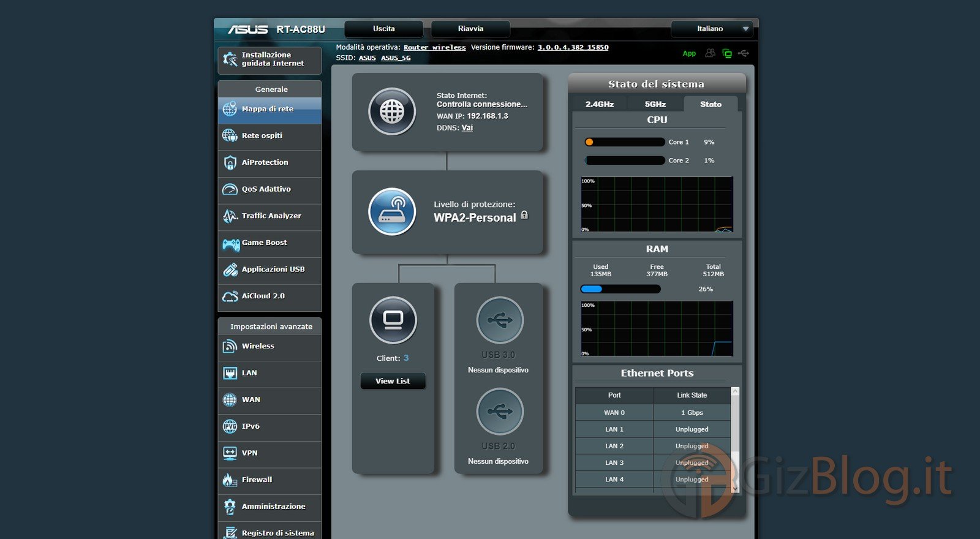The height and width of the screenshot is (539, 980).
Task: Click the RAM usage graph
Action: [x=657, y=328]
